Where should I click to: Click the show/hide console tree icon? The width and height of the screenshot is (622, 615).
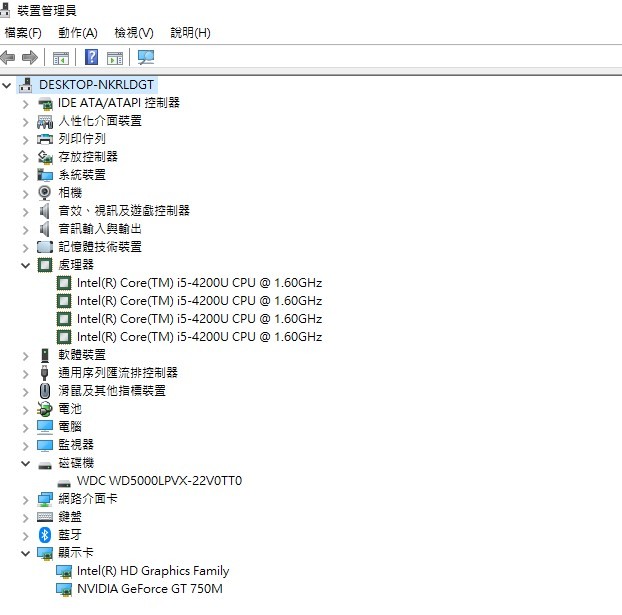click(61, 58)
